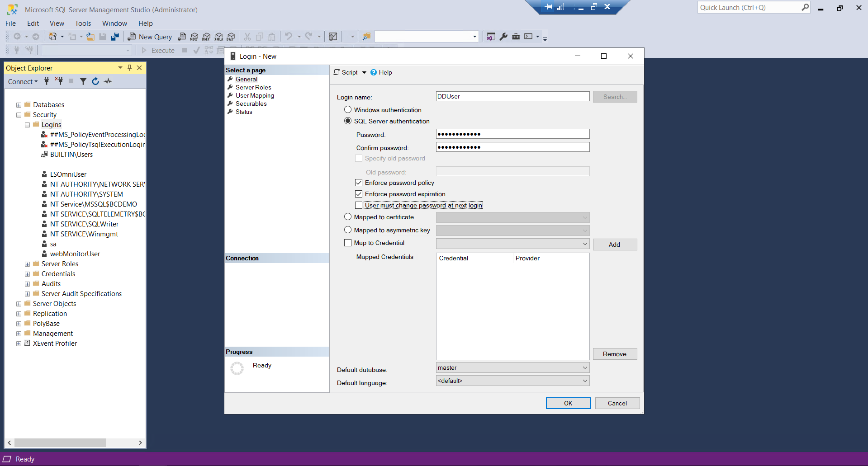Click the Cancel button in Login dialog
Screen dimensions: 868x466
(617, 403)
